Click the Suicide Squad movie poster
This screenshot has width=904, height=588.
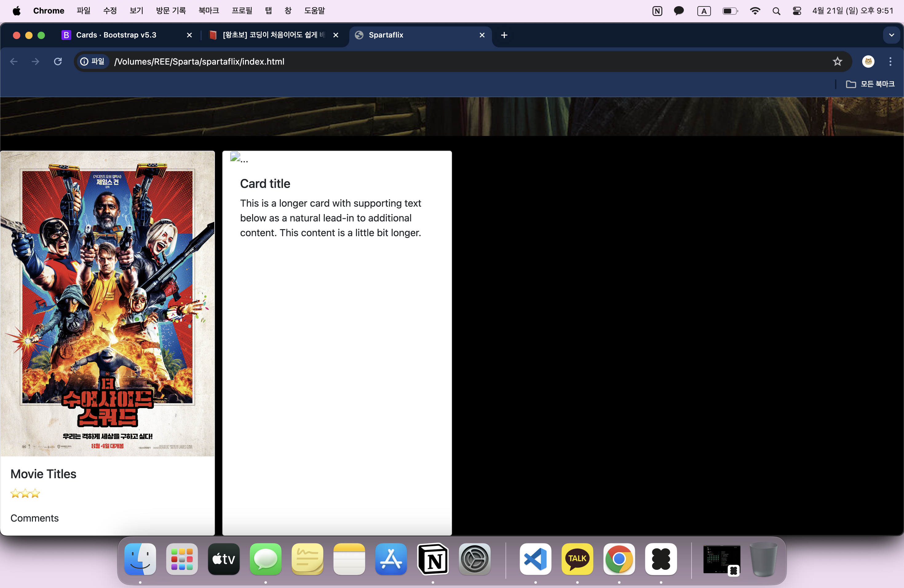point(108,304)
